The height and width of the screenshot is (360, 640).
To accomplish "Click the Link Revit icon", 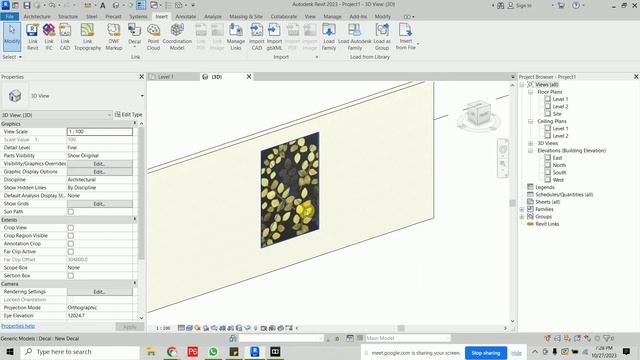I will point(33,37).
